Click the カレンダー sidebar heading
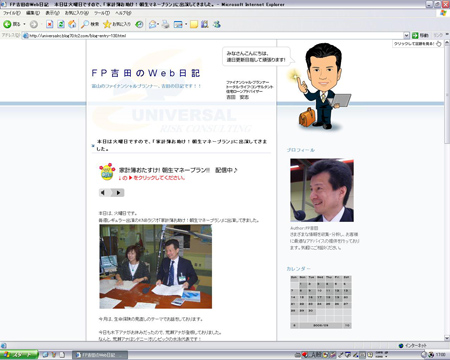The height and width of the screenshot is (360, 450). (299, 269)
